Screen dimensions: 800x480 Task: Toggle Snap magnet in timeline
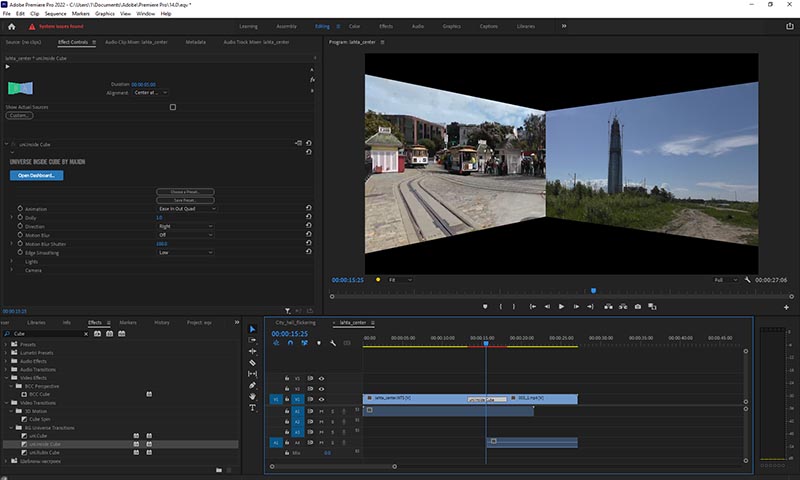tap(290, 343)
